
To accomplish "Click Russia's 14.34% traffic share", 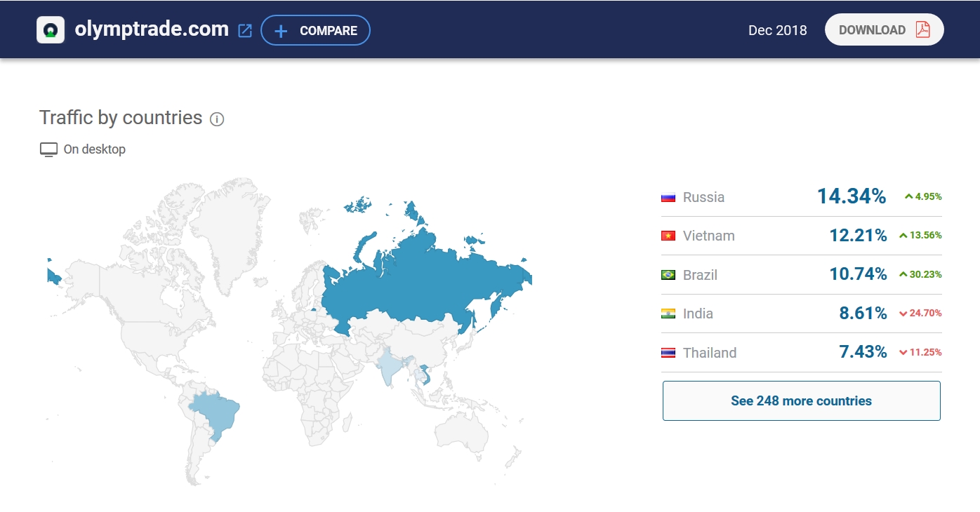I will pos(852,196).
